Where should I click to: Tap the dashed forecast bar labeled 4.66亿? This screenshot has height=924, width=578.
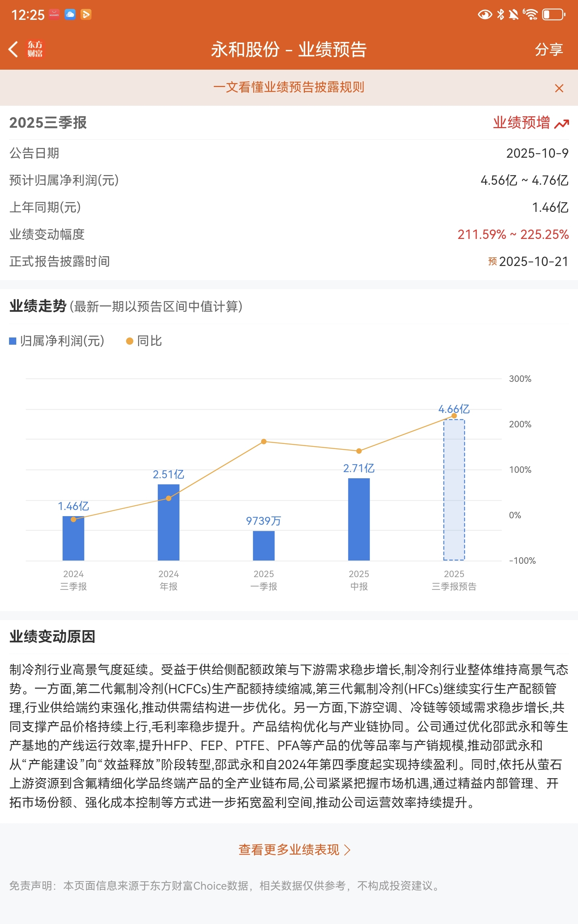tap(454, 490)
